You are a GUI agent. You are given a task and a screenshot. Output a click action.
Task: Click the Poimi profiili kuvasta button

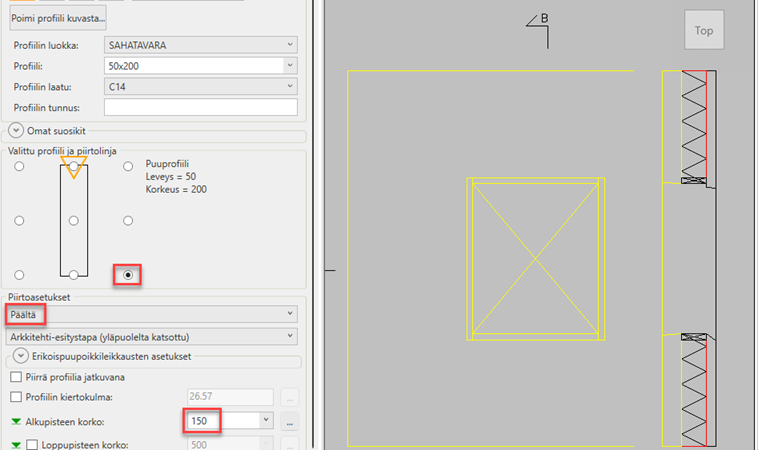[58, 18]
